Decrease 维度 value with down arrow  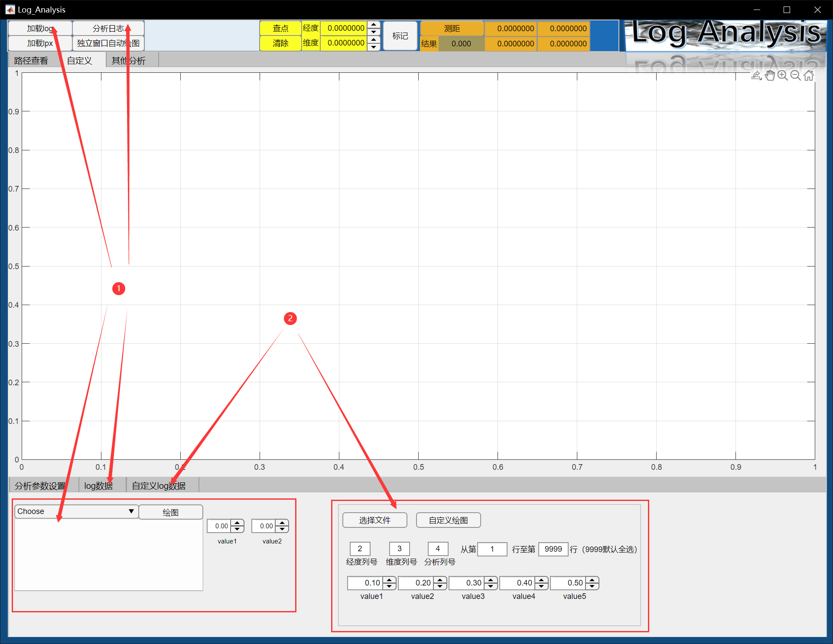click(x=374, y=46)
